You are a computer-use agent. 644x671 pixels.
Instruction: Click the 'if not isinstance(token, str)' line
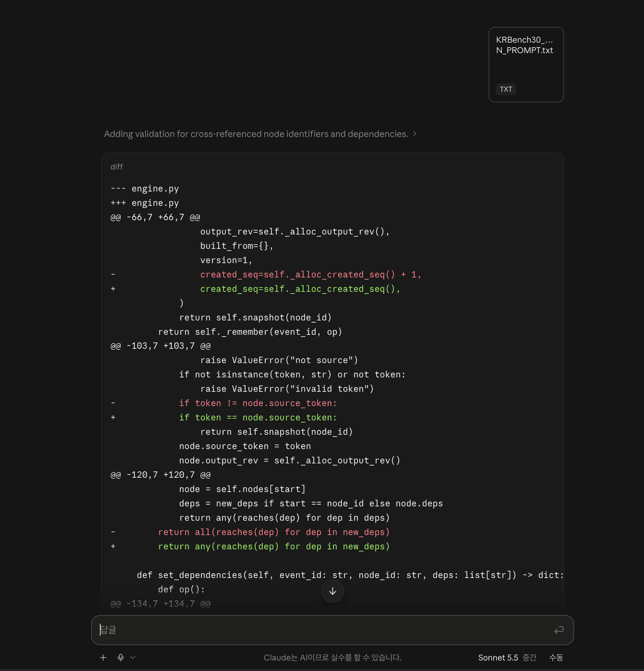[x=292, y=375]
